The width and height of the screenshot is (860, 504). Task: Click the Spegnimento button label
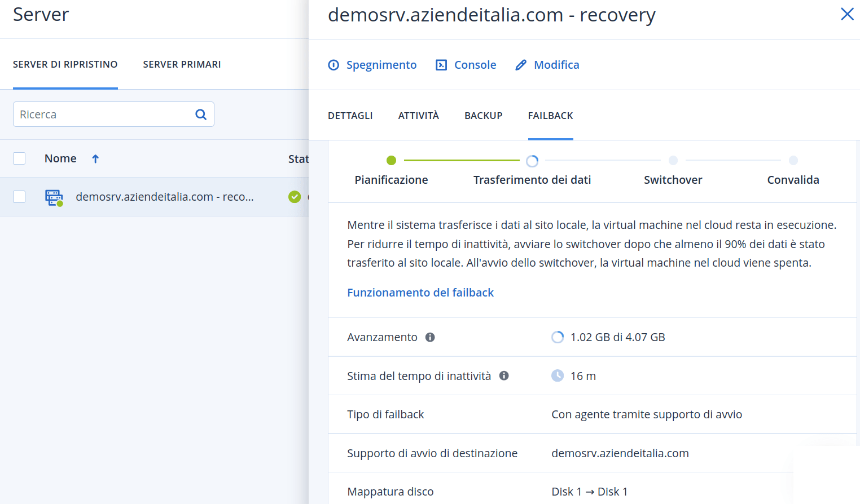pos(381,65)
